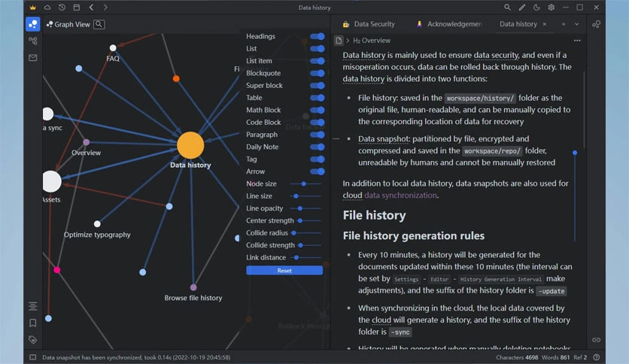Adjust the Collide strength slider

click(309, 245)
